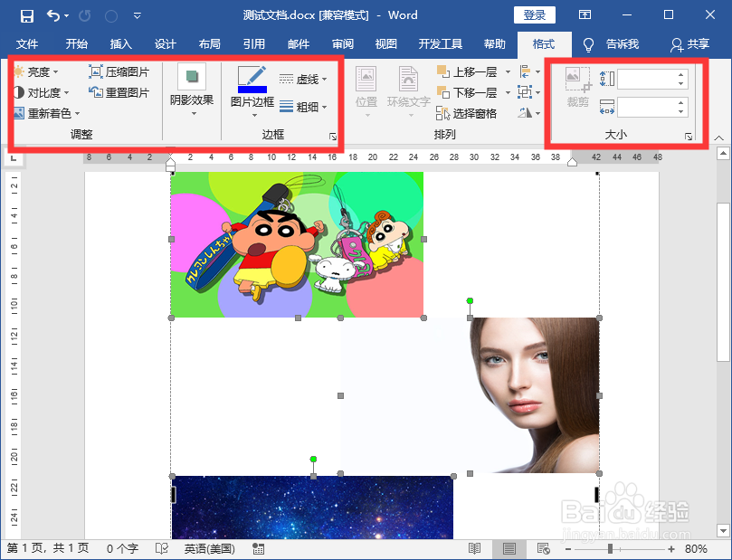Switch to the 插入 tab

click(121, 43)
